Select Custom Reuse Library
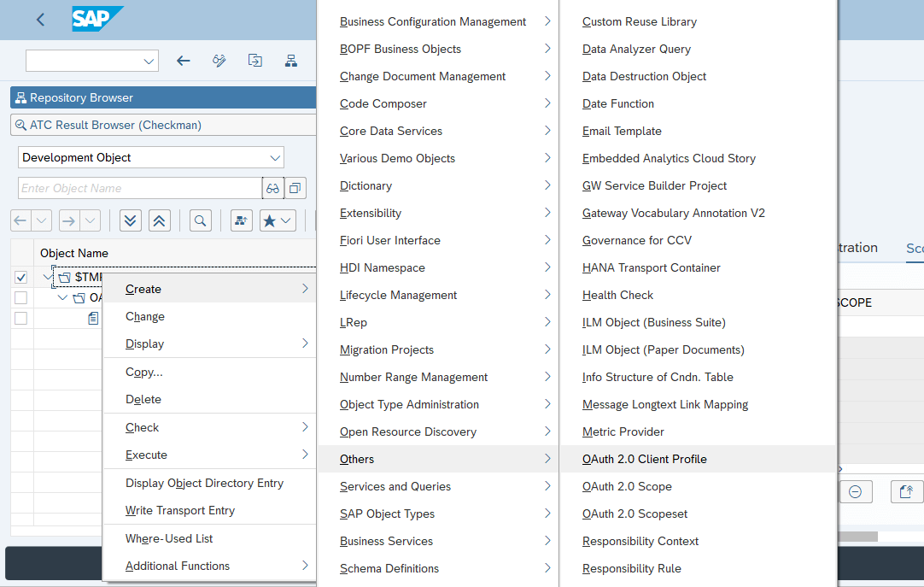Viewport: 924px width, 587px height. pos(699,21)
